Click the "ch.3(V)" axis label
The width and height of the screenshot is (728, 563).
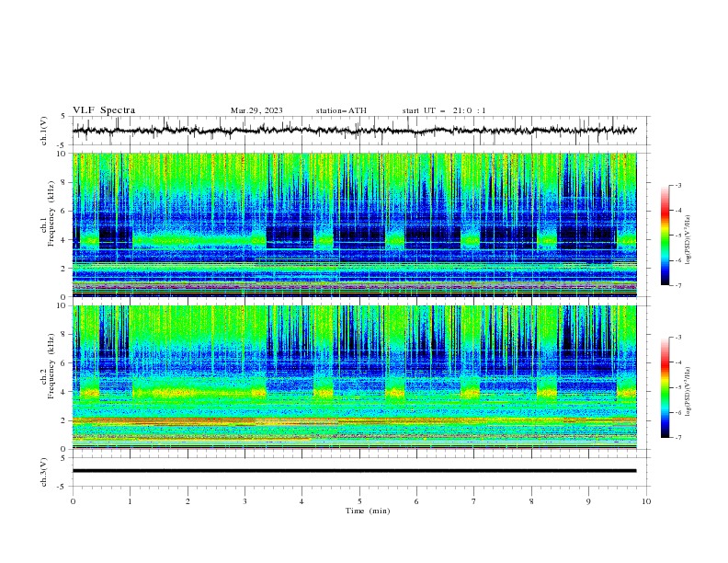click(44, 472)
